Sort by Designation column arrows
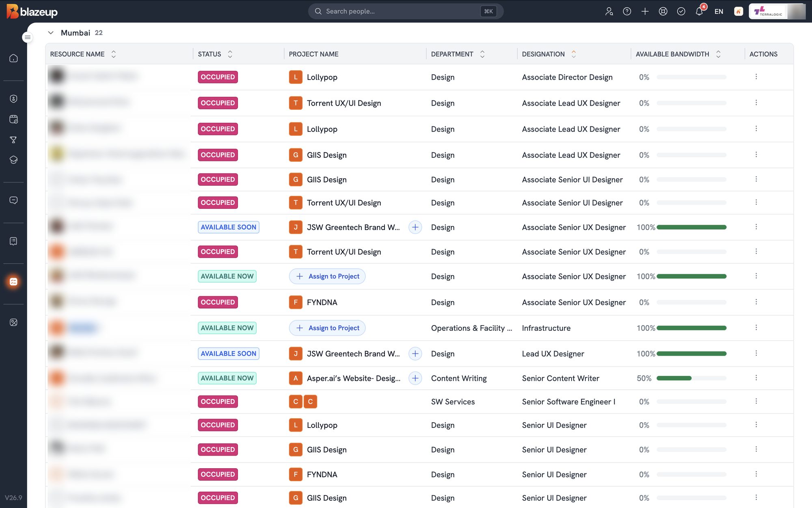The image size is (812, 508). coord(574,54)
